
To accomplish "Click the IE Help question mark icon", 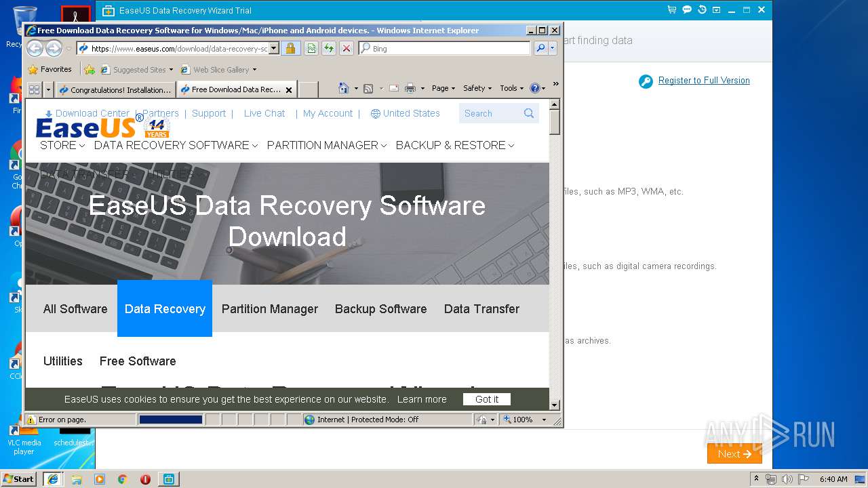I will point(534,88).
